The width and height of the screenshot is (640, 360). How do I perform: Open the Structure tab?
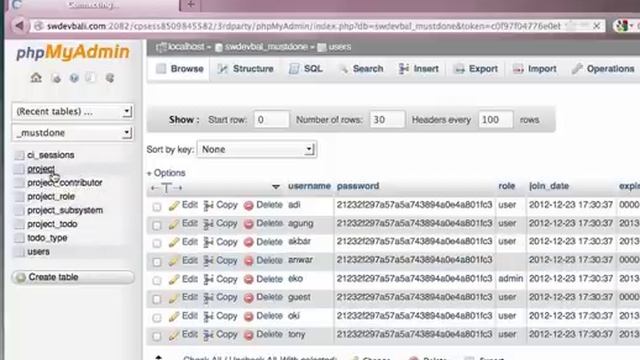(245, 69)
